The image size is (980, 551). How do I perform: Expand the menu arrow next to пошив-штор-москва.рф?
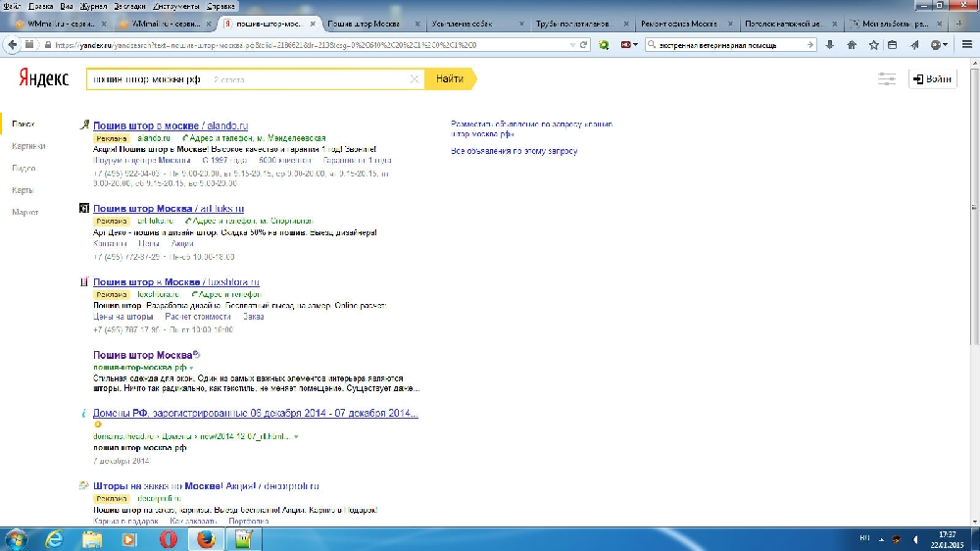(x=191, y=368)
